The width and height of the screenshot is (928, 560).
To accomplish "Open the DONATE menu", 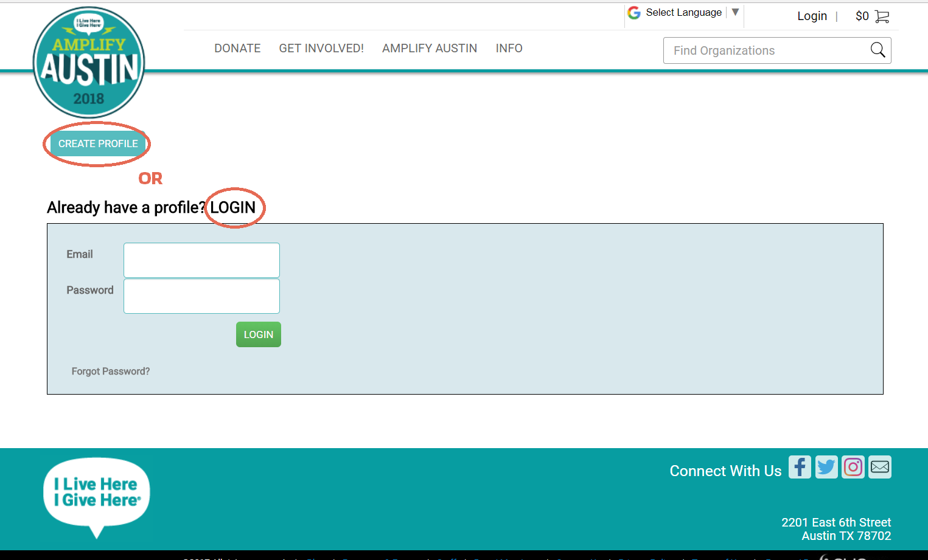I will click(x=237, y=48).
